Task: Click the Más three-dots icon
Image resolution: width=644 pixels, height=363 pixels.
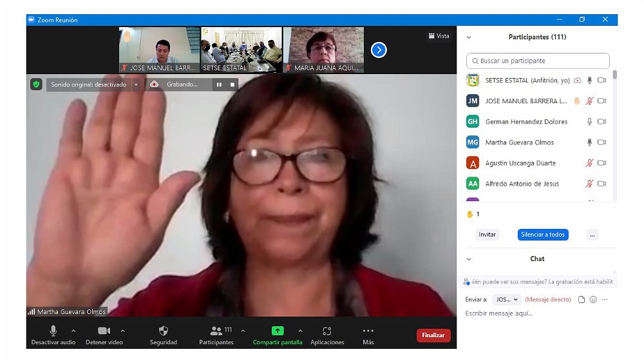Action: tap(368, 331)
